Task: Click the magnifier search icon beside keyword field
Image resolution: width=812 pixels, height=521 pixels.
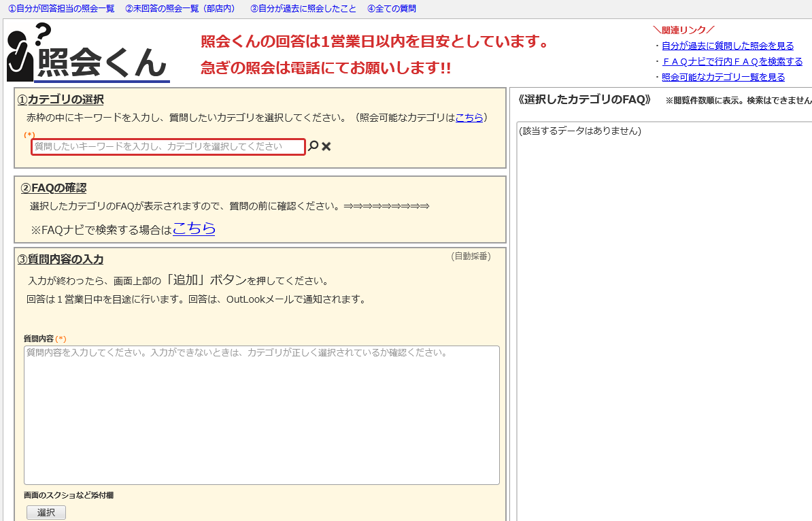Action: (x=313, y=146)
